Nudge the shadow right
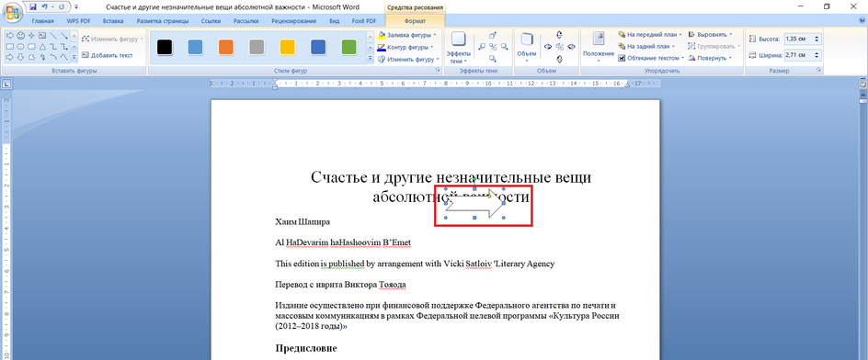 504,47
